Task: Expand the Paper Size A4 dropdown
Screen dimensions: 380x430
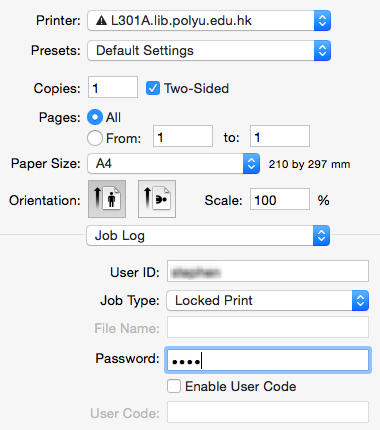Action: [x=173, y=164]
